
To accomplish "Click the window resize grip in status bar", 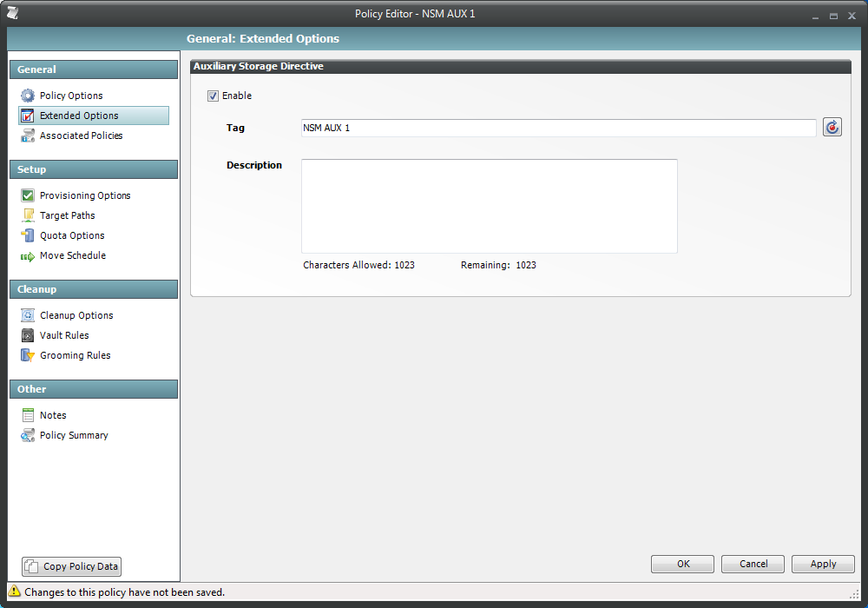I will (853, 593).
